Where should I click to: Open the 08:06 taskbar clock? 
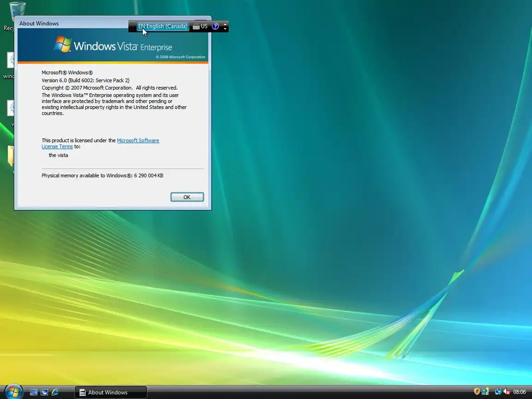pyautogui.click(x=520, y=392)
